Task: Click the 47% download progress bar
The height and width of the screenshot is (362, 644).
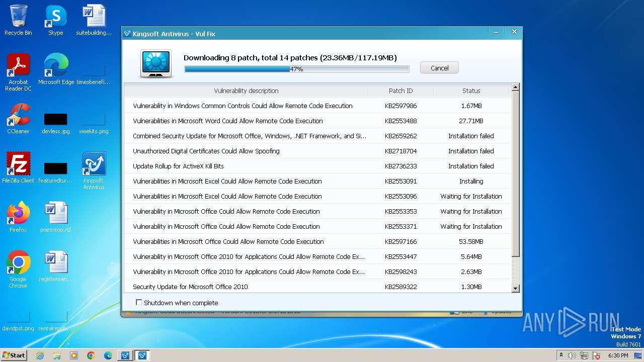Action: click(x=297, y=69)
